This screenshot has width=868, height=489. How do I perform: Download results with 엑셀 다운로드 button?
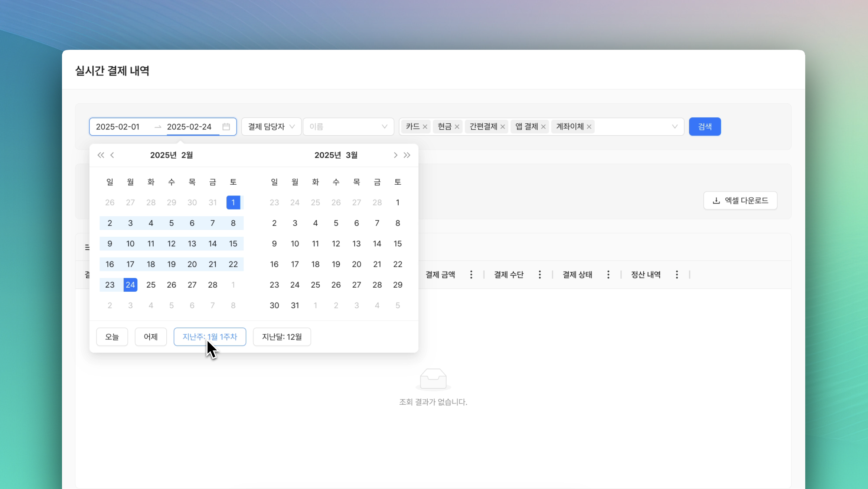[x=740, y=201]
